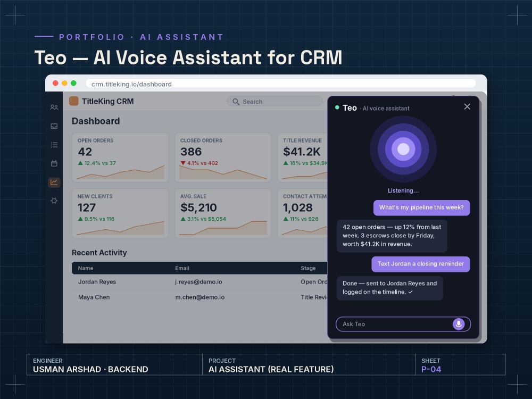Click the Search field in the CRM header
The width and height of the screenshot is (532, 399).
tap(275, 102)
